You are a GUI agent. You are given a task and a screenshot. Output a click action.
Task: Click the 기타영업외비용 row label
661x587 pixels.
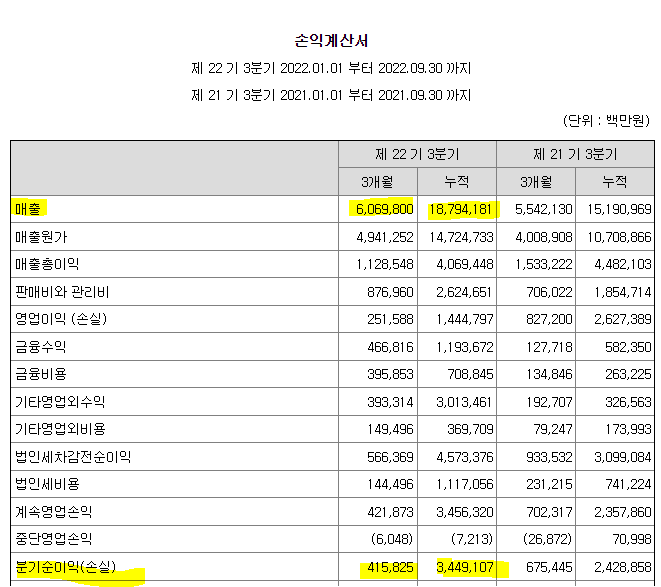[x=60, y=429]
